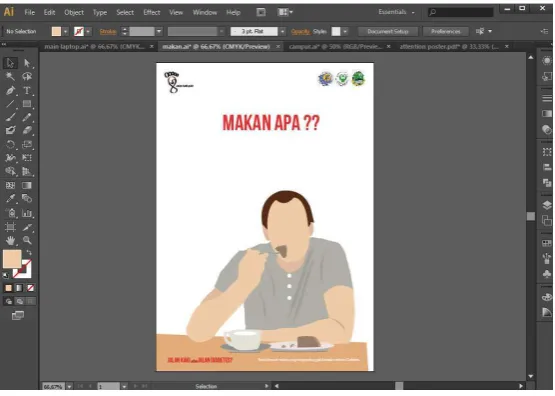Select the Rectangle tool
555x396 pixels.
(x=27, y=104)
